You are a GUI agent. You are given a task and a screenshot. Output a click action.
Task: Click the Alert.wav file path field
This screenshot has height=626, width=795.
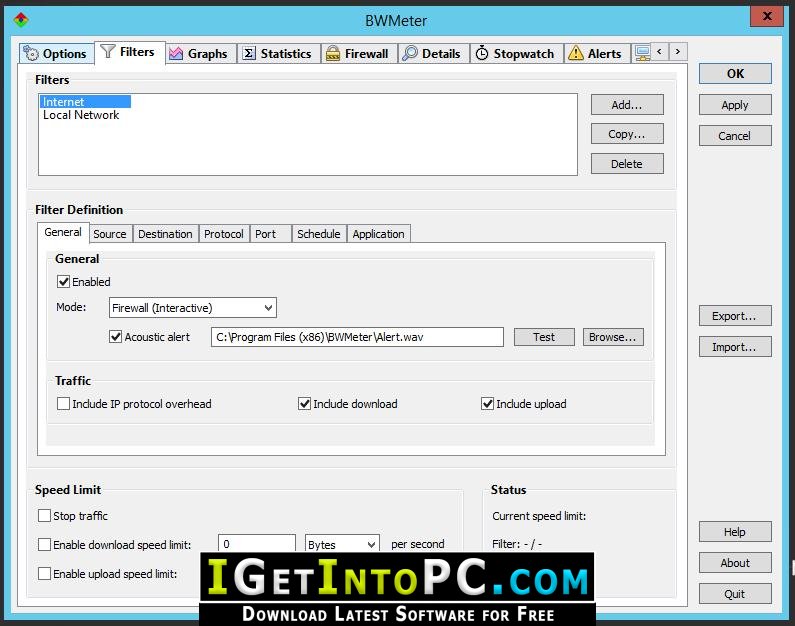coord(357,337)
